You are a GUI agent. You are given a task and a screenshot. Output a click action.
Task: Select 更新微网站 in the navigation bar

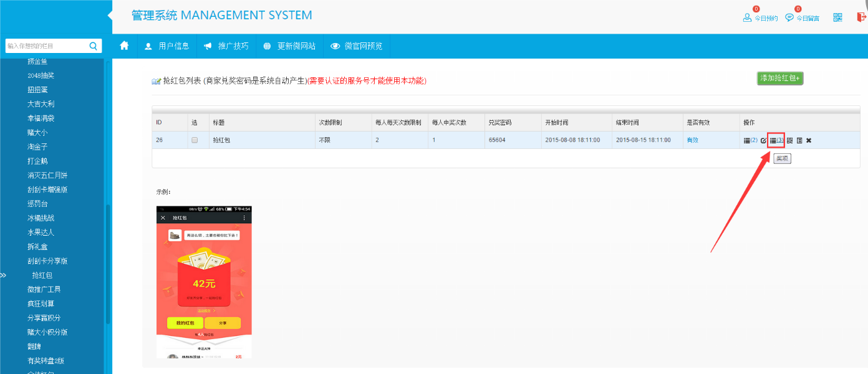(289, 46)
